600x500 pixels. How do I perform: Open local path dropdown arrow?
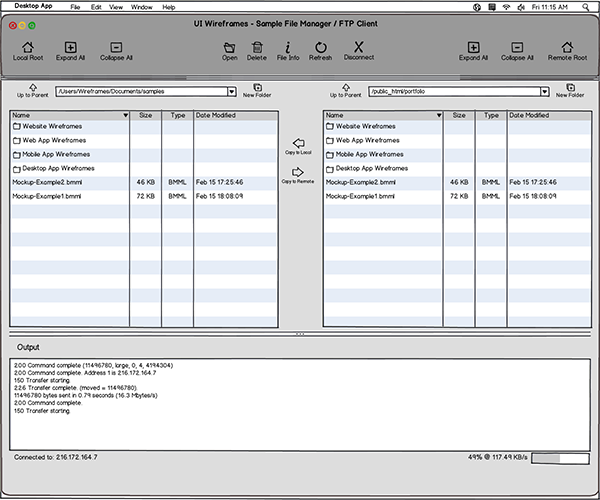(232, 91)
